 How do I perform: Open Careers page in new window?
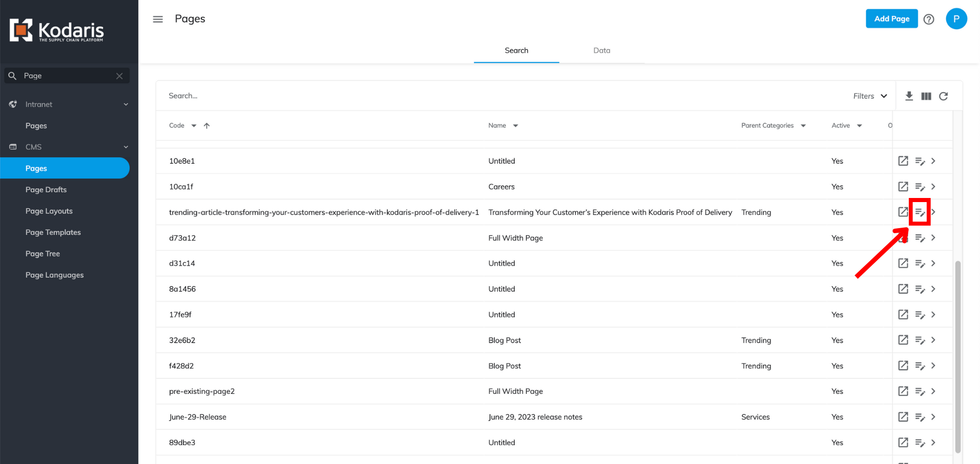(x=903, y=186)
